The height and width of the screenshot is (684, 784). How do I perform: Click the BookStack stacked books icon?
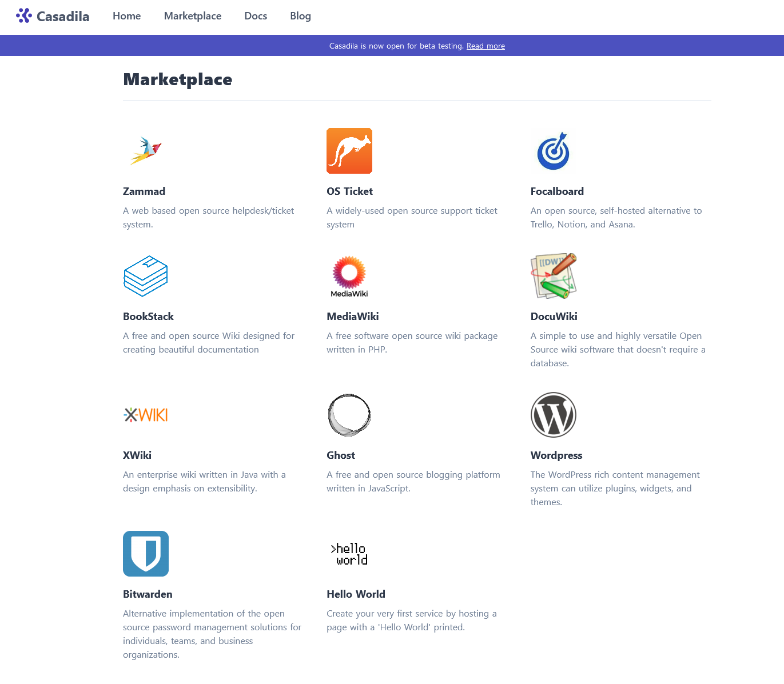(x=146, y=276)
